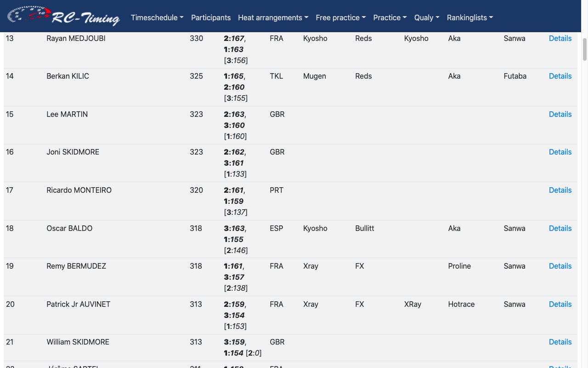
Task: Open the Timeschedule dropdown menu
Action: pyautogui.click(x=157, y=17)
